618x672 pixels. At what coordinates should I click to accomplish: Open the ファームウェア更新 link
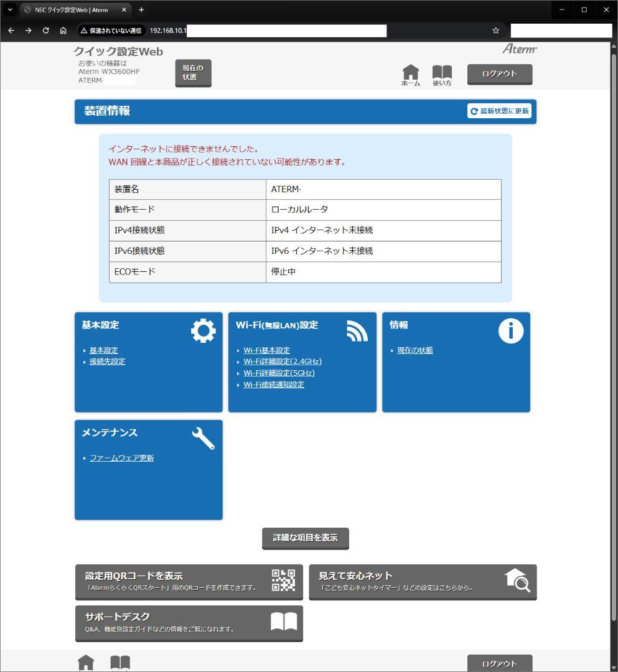[122, 458]
